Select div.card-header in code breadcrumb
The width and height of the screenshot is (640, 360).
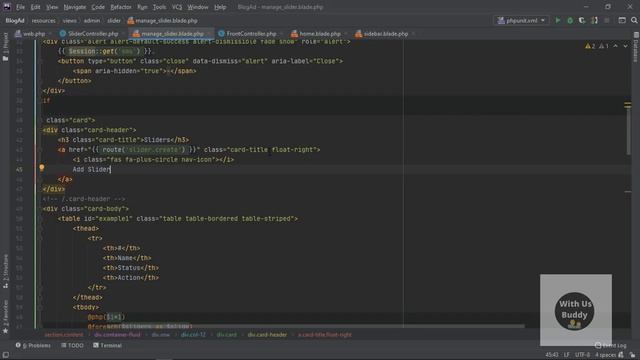[267, 335]
